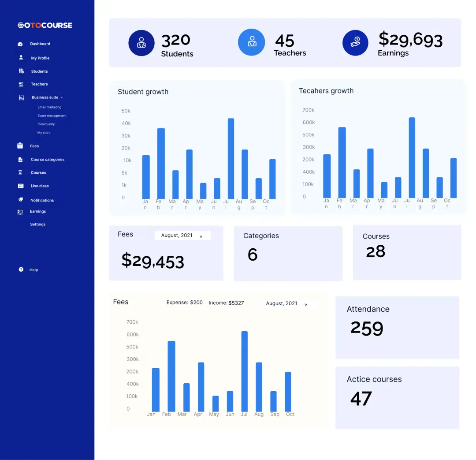Screen dimensions: 476x460
Task: Open the Settings link in sidebar
Action: [38, 224]
